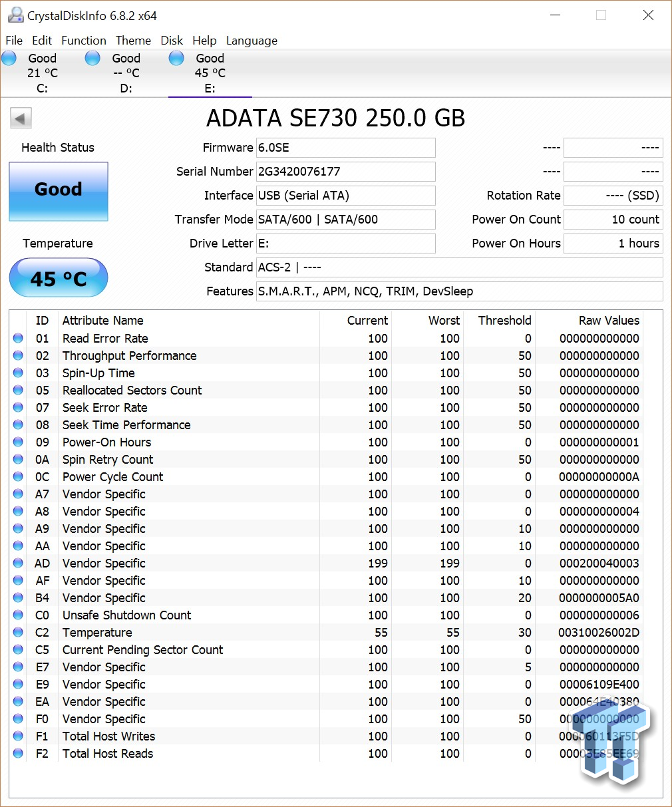Select the attribute row with ID A8
Viewport: 672px width, 807px height.
[326, 512]
